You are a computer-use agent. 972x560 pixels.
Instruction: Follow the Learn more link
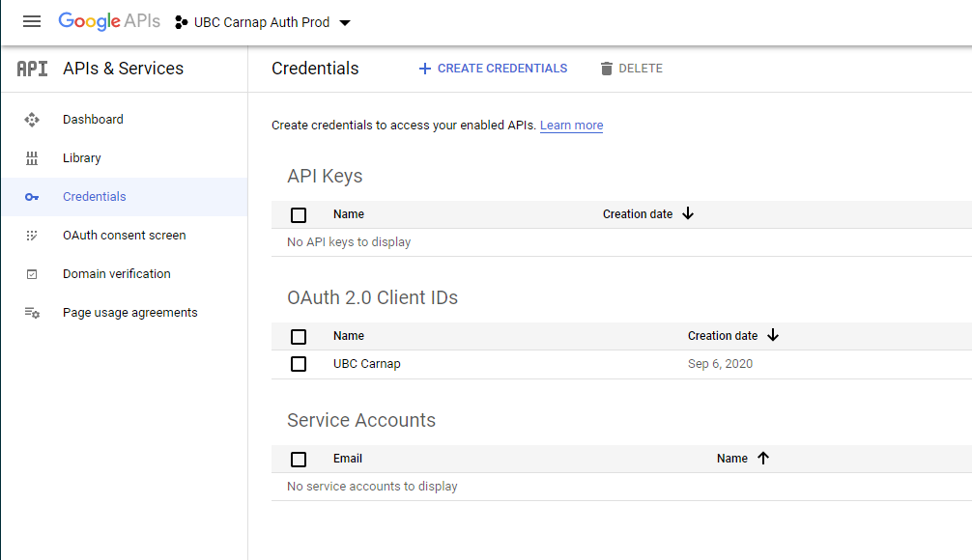tap(572, 126)
